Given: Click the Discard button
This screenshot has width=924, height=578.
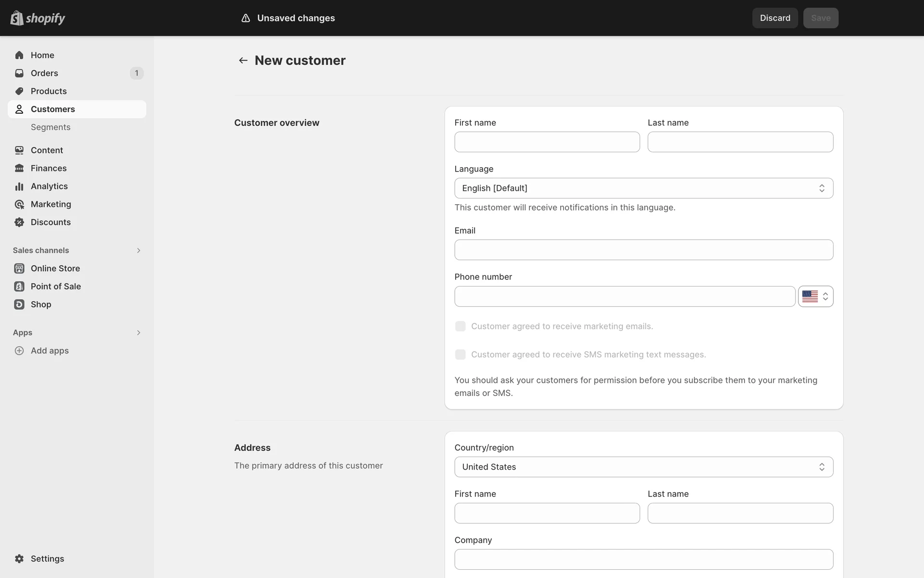Looking at the screenshot, I should tap(775, 18).
